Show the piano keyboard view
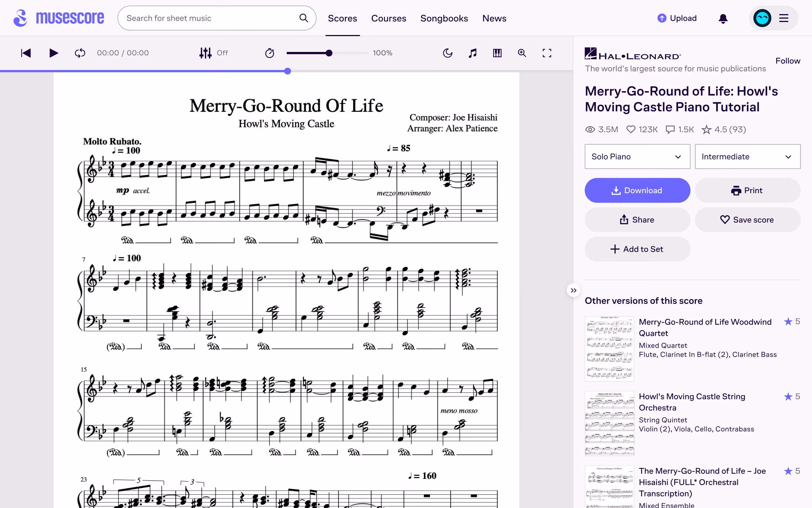 (x=497, y=53)
